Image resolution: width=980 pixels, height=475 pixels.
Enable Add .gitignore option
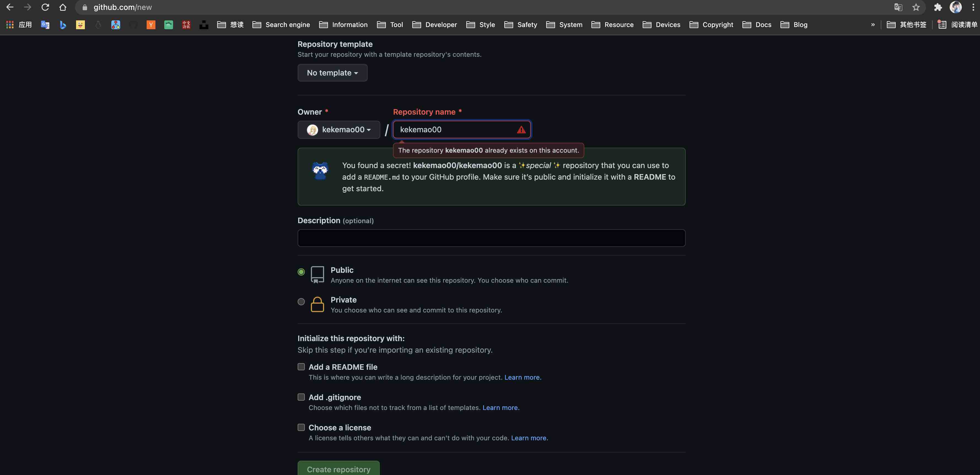point(301,397)
